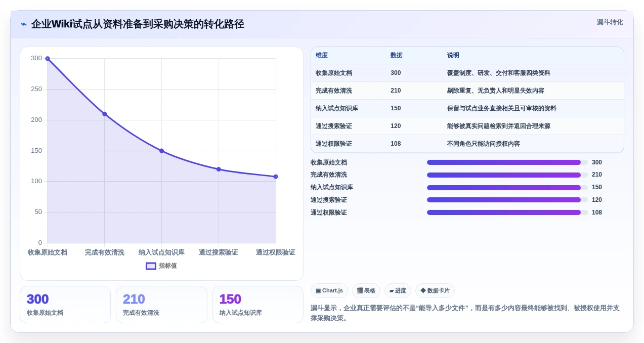
Task: Click the y-axis label 50
Action: tap(38, 212)
